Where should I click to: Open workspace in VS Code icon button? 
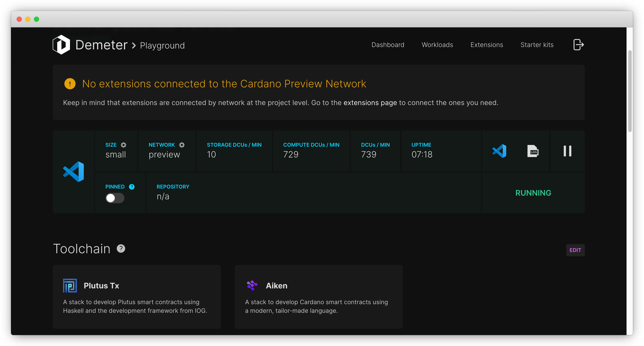point(499,151)
